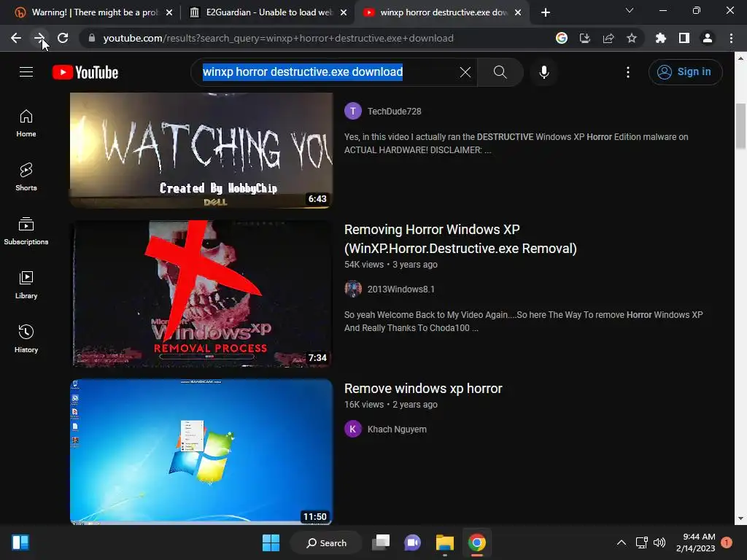This screenshot has width=747, height=560.
Task: Open Chrome's three-dot menu
Action: [731, 38]
